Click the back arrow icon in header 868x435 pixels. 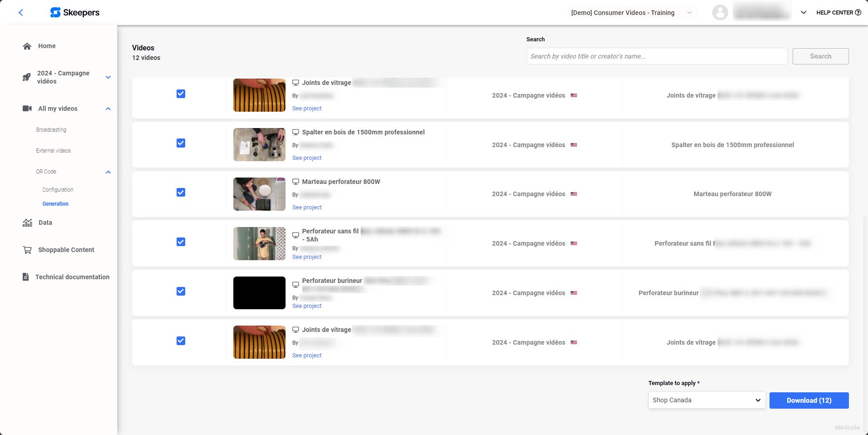[x=21, y=13]
